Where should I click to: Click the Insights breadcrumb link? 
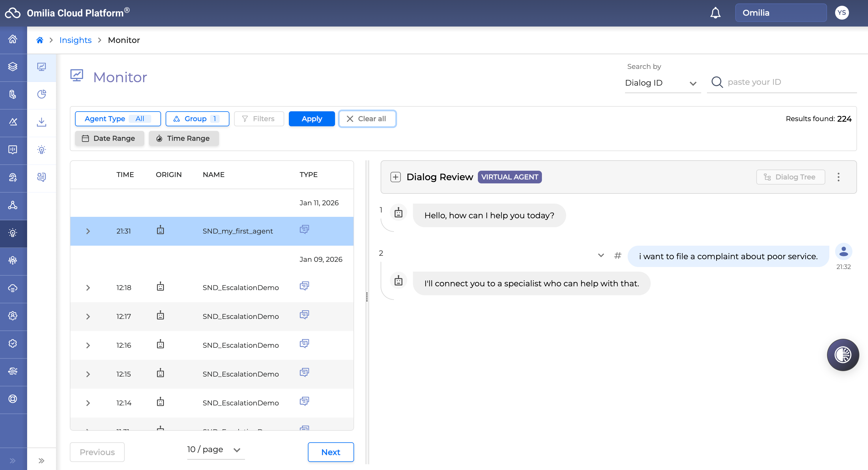[75, 40]
